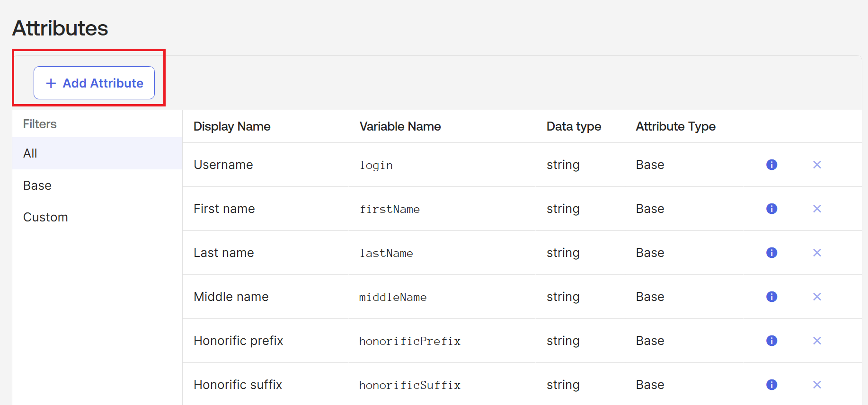This screenshot has height=405, width=868.
Task: Open info for First name attribute
Action: [x=771, y=209]
